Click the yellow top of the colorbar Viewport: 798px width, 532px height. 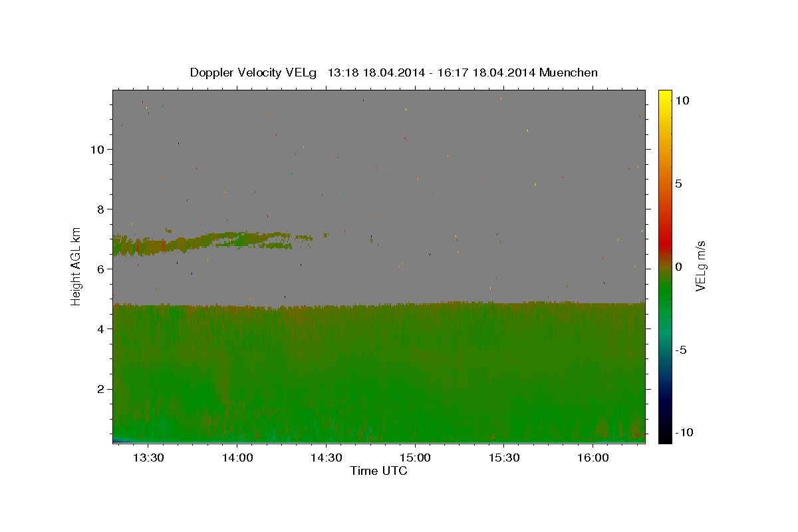(x=665, y=96)
